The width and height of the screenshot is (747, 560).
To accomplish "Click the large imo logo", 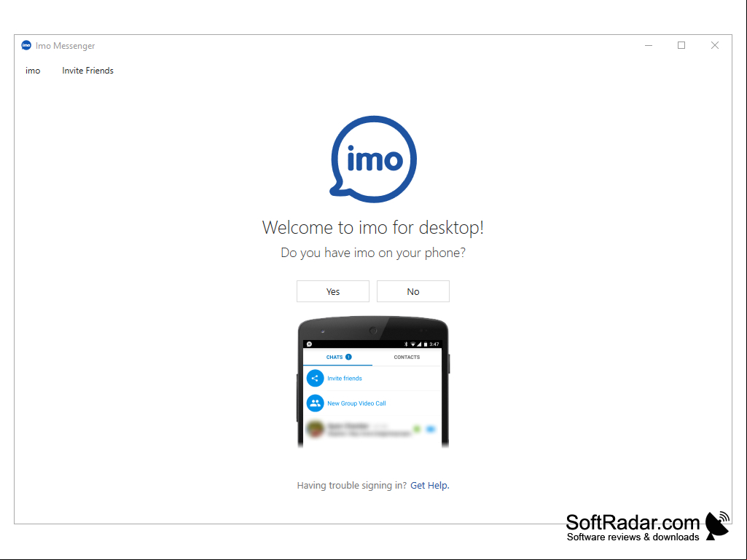I will (x=373, y=159).
